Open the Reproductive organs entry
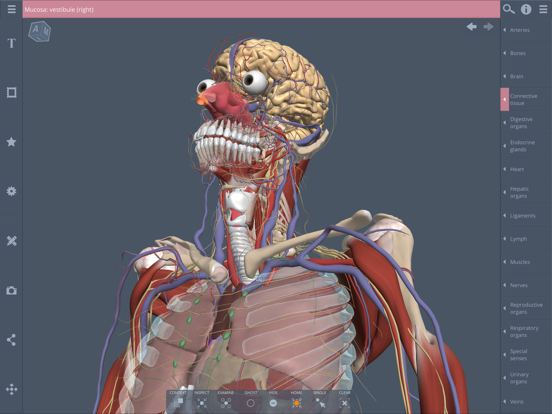 [x=526, y=308]
